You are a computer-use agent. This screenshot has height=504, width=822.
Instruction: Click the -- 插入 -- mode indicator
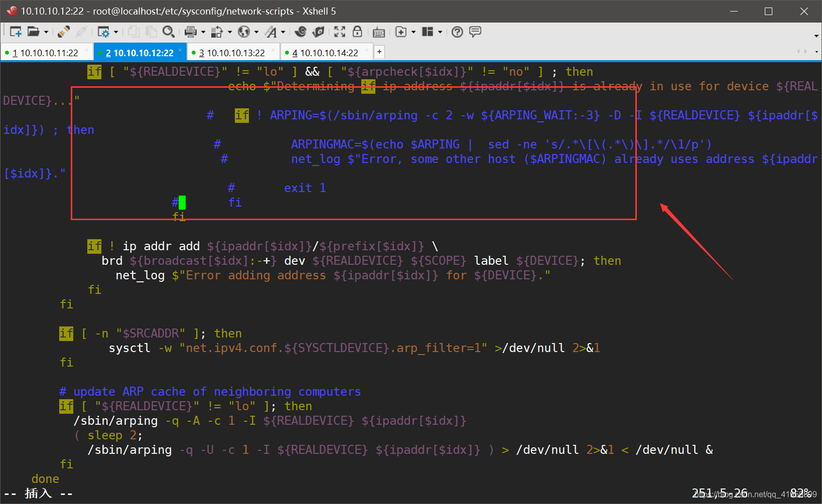pos(38,493)
